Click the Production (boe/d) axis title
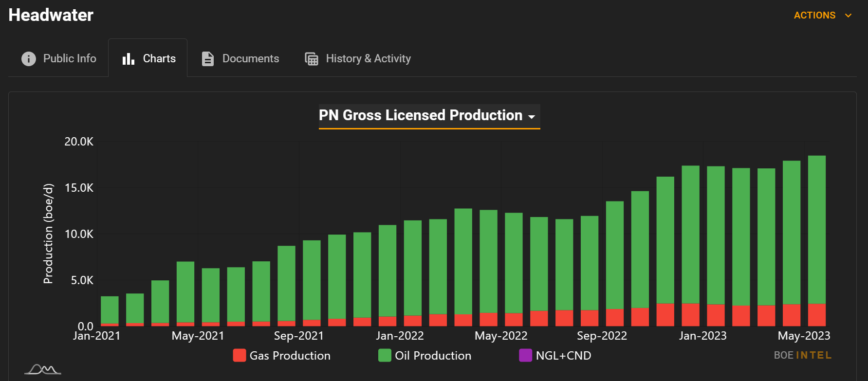Image resolution: width=868 pixels, height=381 pixels. pyautogui.click(x=48, y=234)
